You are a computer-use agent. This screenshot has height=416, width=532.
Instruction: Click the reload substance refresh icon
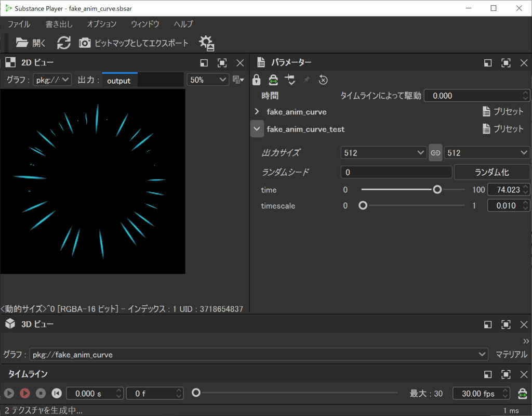64,43
